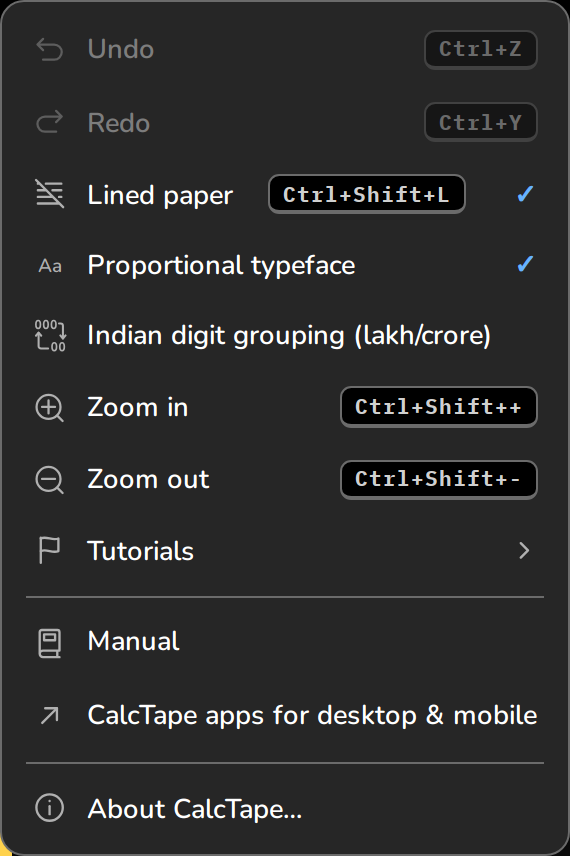570x856 pixels.
Task: Click the Ctrl+Shift+- shortcut badge
Action: click(439, 479)
